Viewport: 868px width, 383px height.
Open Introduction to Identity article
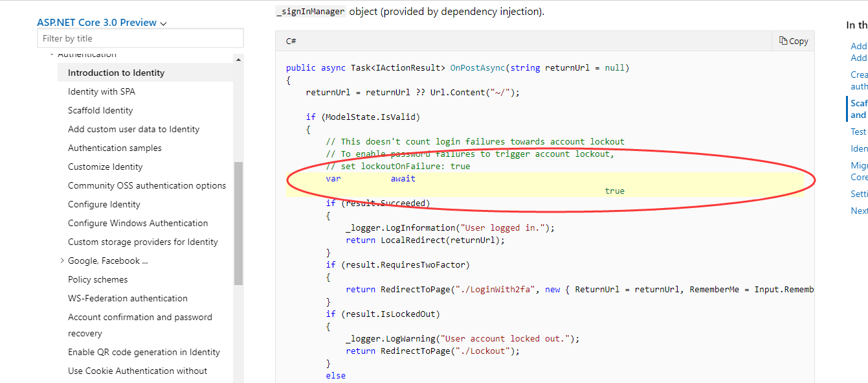(116, 73)
